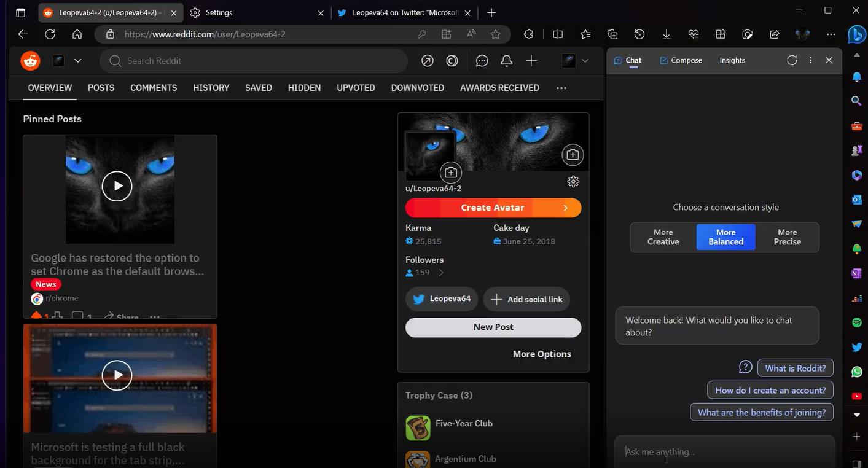Open Edge Settings and more menu
Viewport: 868px width, 468px height.
(831, 34)
